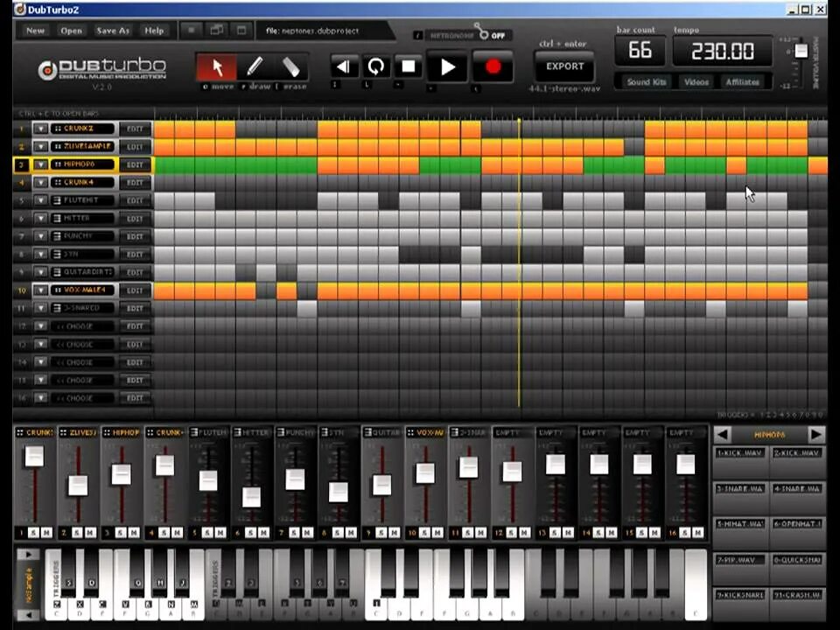
Task: Open dropdown arrow for CRUNK4 track
Action: pyautogui.click(x=40, y=182)
